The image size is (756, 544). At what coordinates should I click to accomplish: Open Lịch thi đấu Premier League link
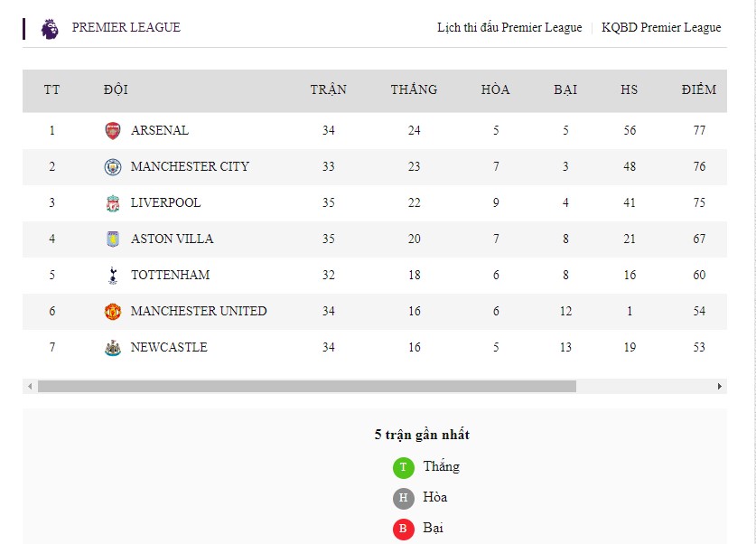(509, 28)
